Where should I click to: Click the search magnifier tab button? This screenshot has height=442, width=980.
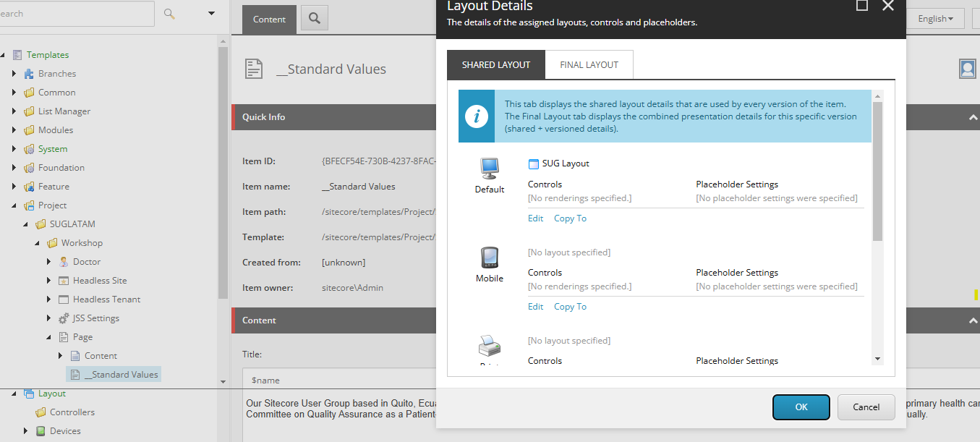click(315, 20)
